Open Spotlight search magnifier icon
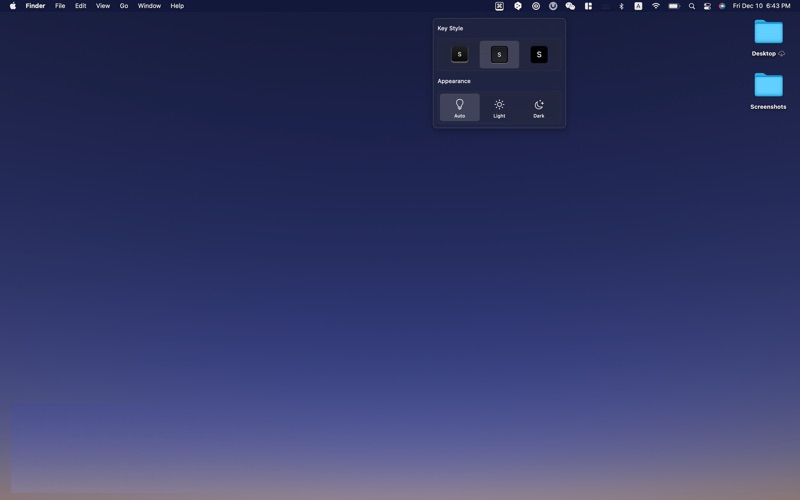800x500 pixels. 691,6
